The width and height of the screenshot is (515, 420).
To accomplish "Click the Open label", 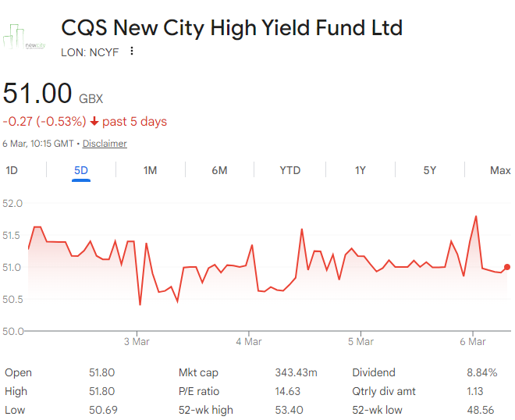I will [x=19, y=372].
